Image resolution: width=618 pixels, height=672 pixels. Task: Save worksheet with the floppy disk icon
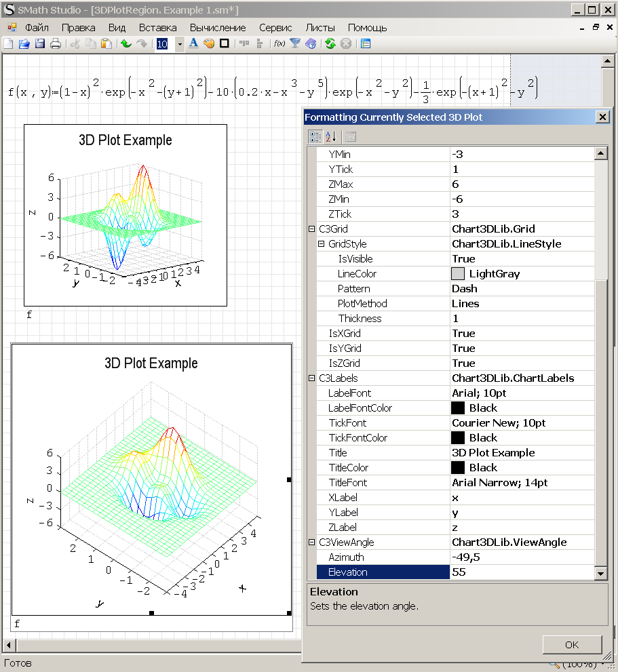[39, 43]
